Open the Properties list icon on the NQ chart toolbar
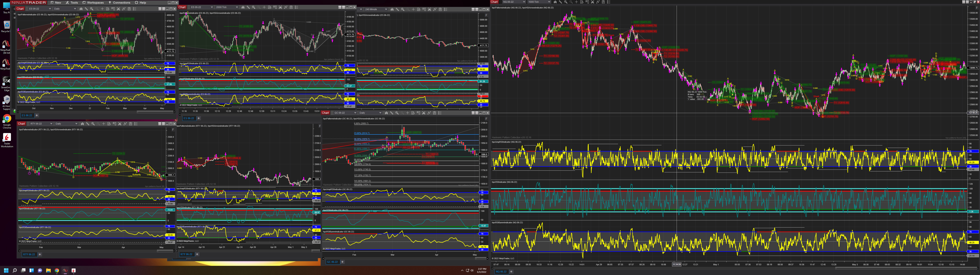The height and width of the screenshot is (275, 980). 608,2
